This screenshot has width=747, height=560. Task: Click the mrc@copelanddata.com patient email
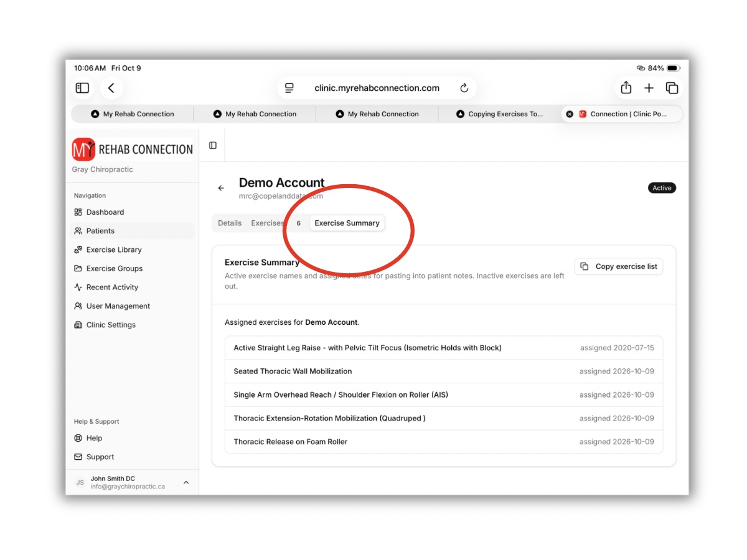[281, 196]
